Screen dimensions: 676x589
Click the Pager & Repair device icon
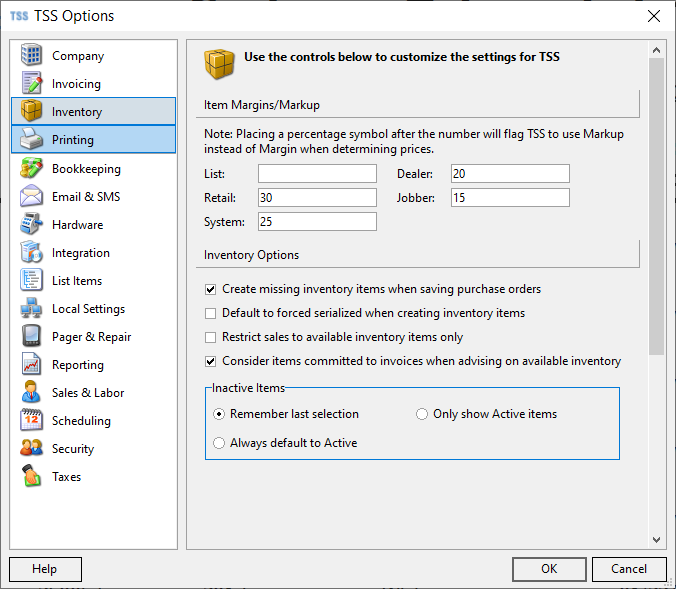click(x=31, y=336)
